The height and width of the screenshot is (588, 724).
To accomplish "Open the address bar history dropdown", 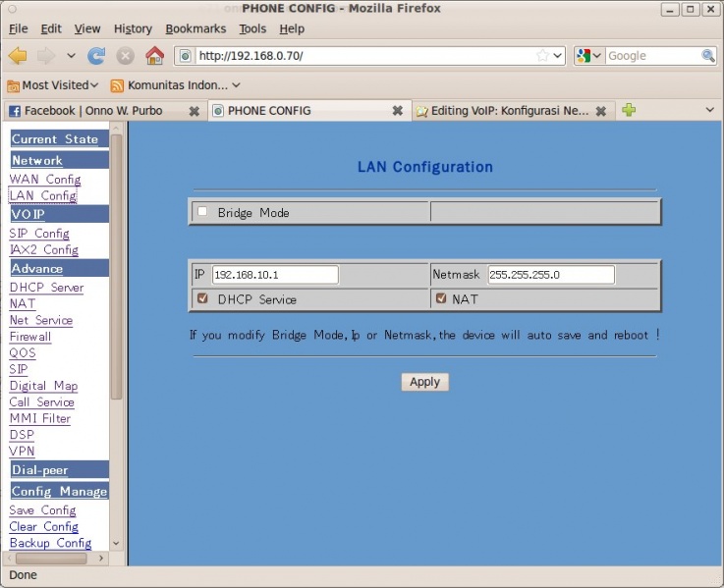I will point(559,56).
